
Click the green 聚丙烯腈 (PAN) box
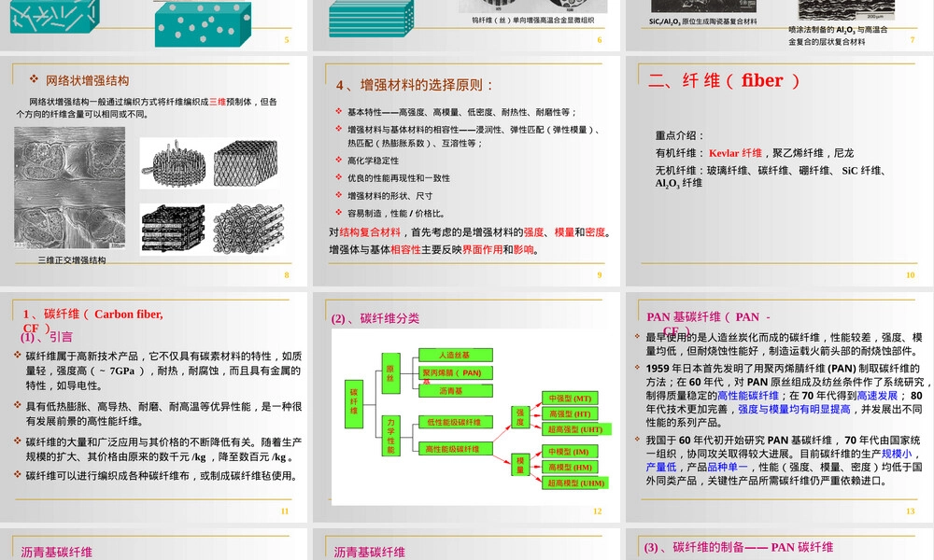456,373
